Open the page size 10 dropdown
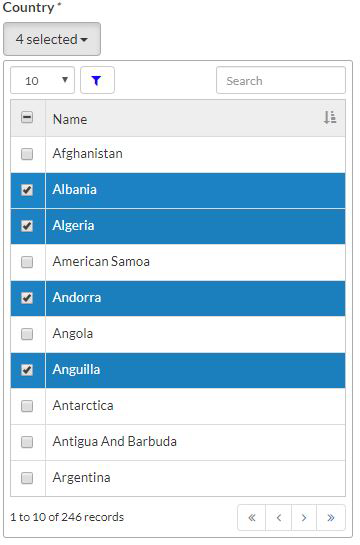The image size is (360, 545). click(42, 80)
